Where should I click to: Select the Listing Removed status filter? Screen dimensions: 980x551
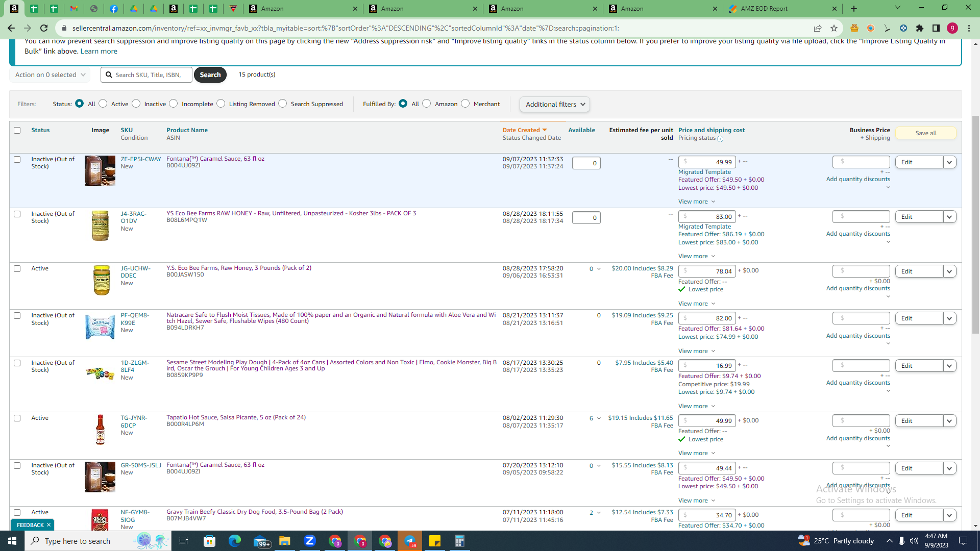[x=221, y=104]
